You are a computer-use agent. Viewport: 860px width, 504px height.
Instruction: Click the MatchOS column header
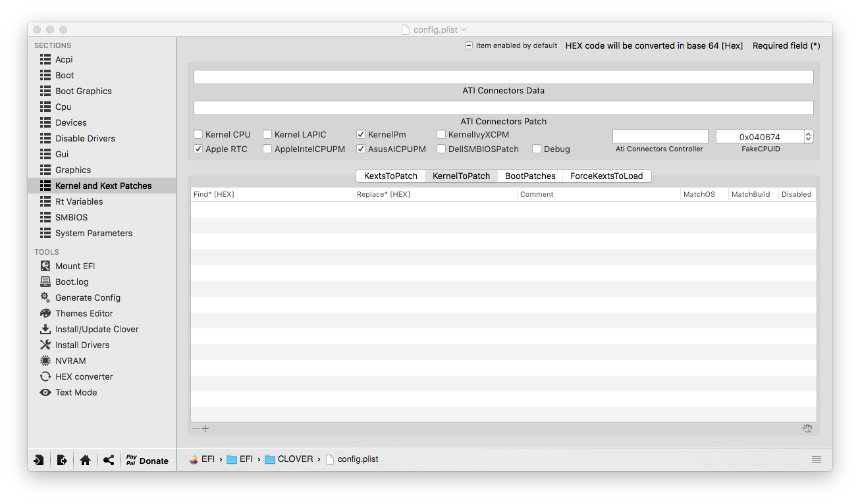[x=704, y=194]
